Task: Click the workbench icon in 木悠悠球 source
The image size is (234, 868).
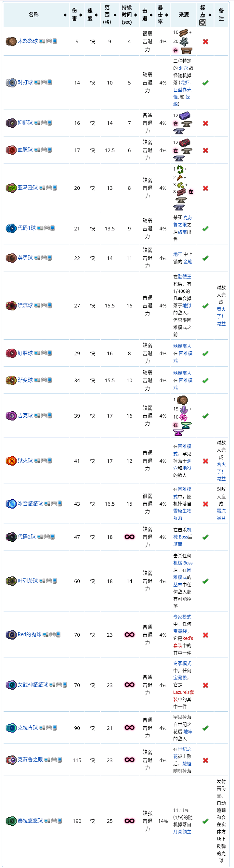Action: 187,51
